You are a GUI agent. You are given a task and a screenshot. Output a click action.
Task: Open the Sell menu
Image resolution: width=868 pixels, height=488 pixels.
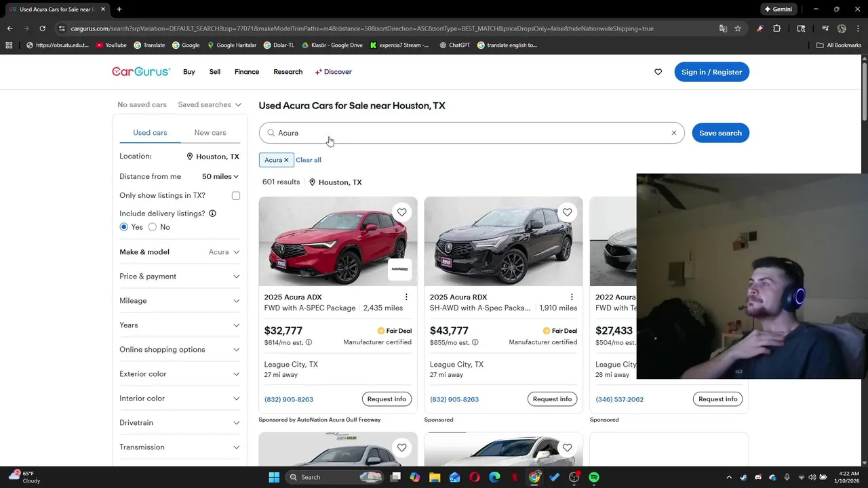pyautogui.click(x=215, y=72)
